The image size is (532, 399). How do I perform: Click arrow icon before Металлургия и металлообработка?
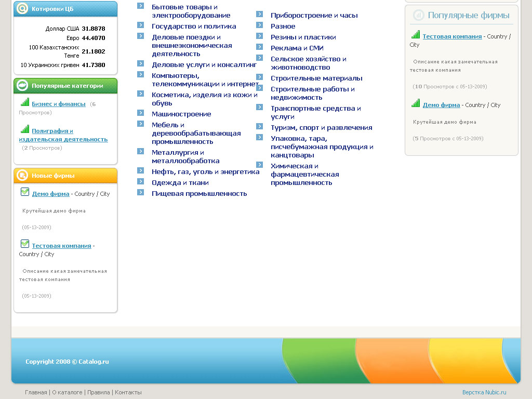pos(140,151)
